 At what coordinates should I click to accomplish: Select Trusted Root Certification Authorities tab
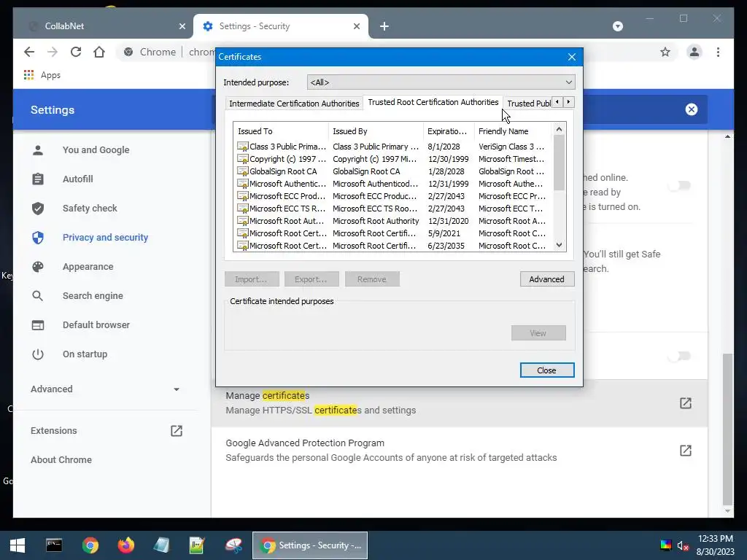[433, 102]
